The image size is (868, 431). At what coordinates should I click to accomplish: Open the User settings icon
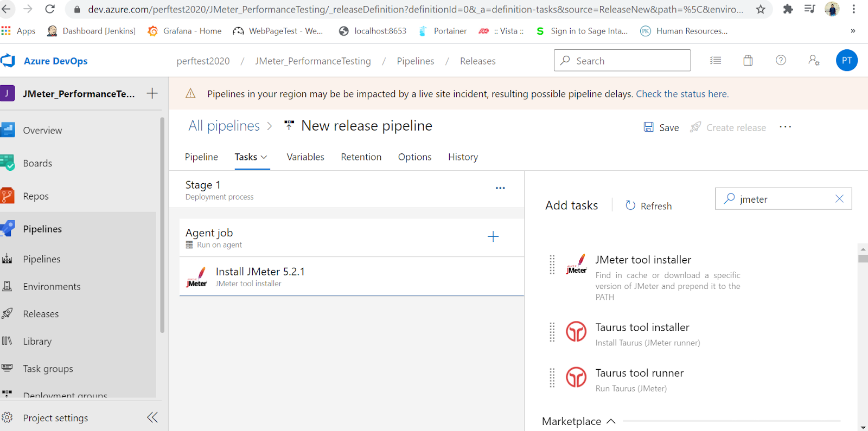814,60
